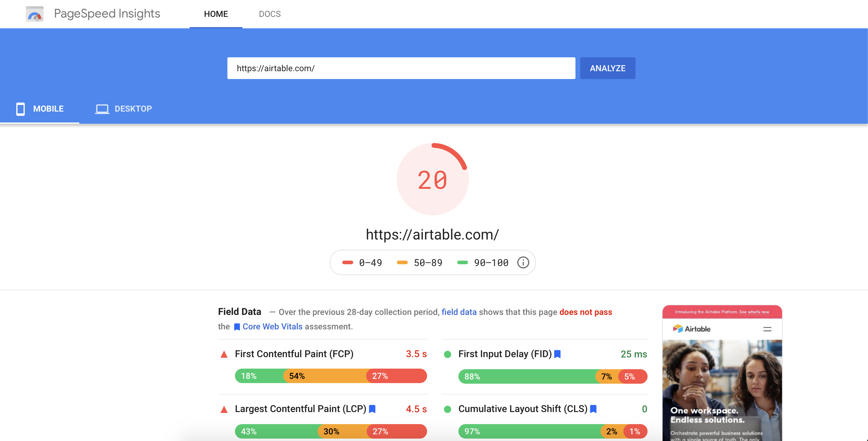The width and height of the screenshot is (868, 441).
Task: Click the 'PageSpeed Insights' title text
Action: [x=107, y=14]
